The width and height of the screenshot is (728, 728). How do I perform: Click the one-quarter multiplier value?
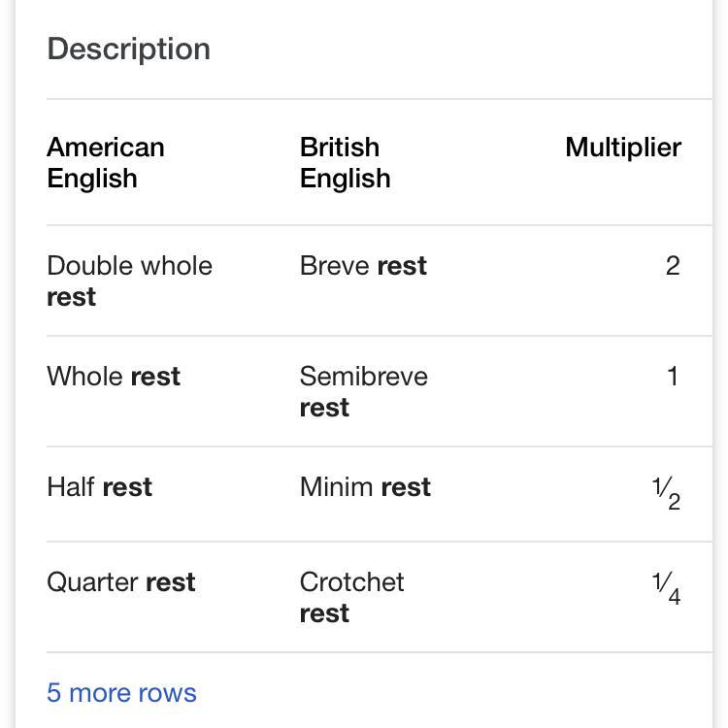666,588
